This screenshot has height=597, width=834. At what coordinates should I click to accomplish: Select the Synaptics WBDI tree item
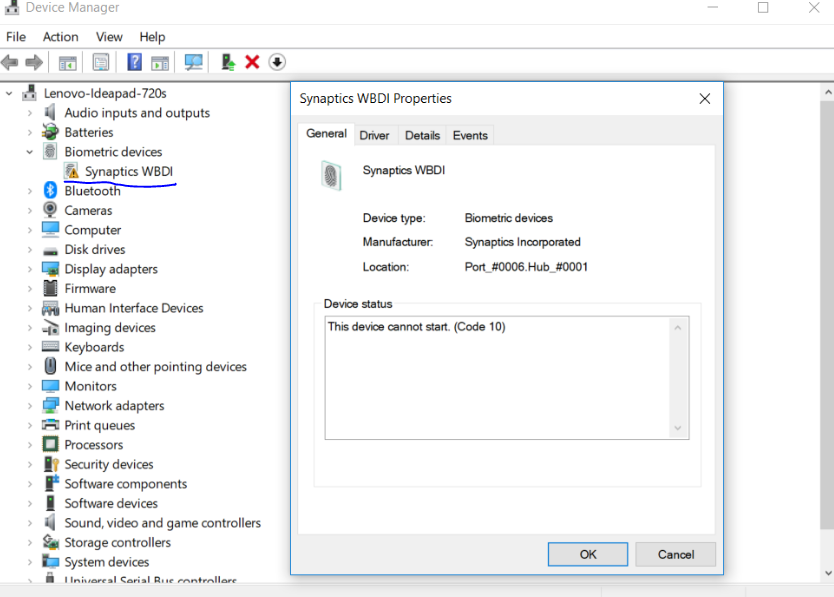[x=129, y=171]
